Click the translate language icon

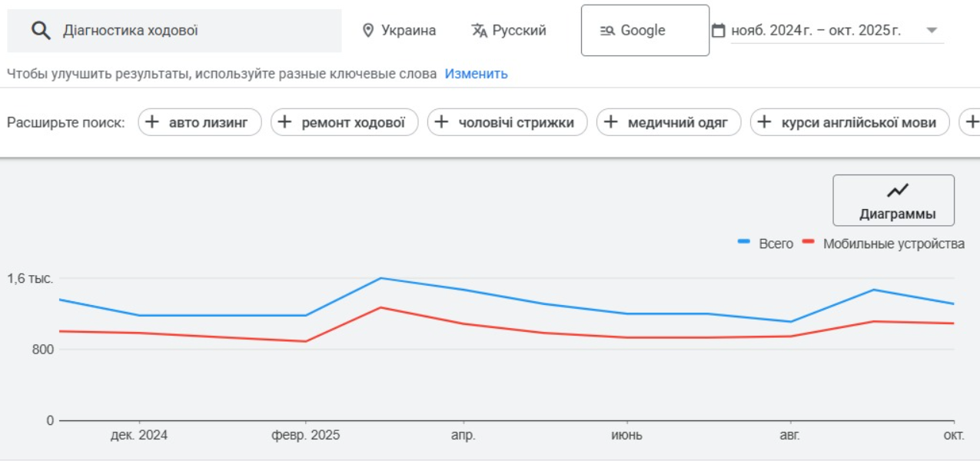click(480, 31)
